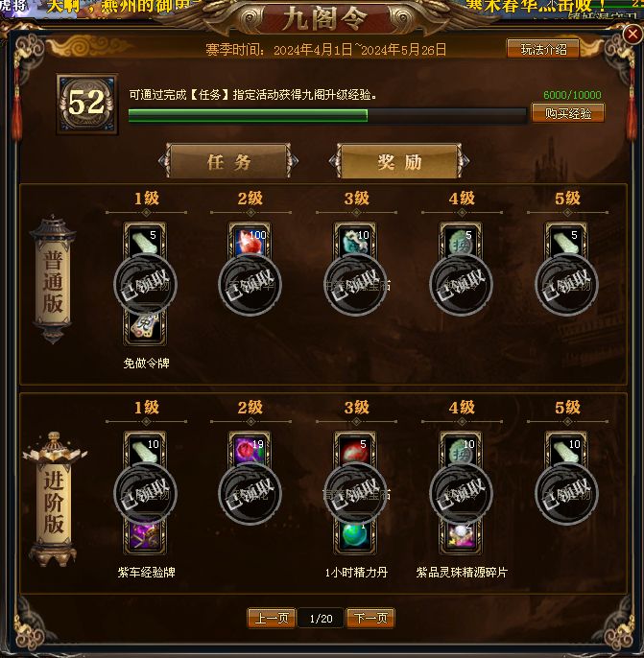
Task: Select the purple gem reward with quantity 19
Action: pyautogui.click(x=250, y=450)
